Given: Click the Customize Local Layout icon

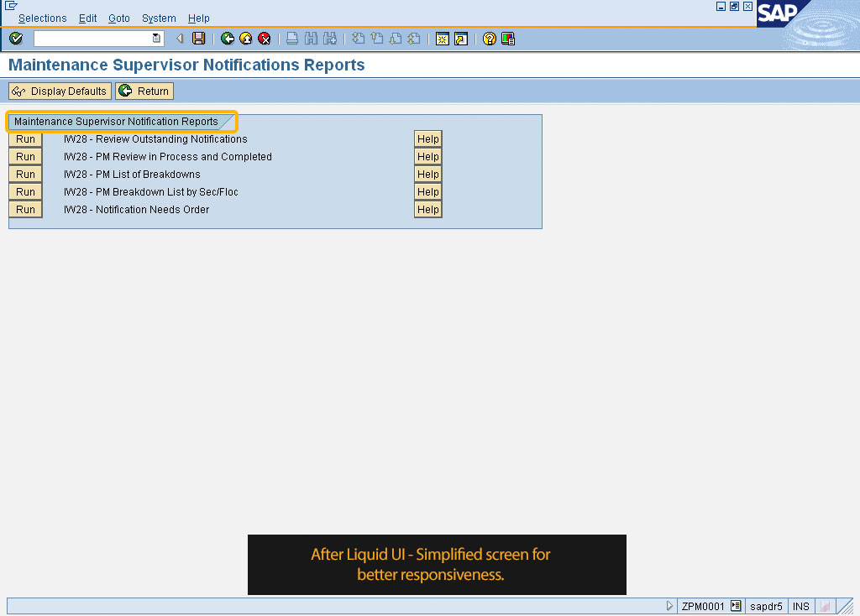Looking at the screenshot, I should click(x=508, y=39).
